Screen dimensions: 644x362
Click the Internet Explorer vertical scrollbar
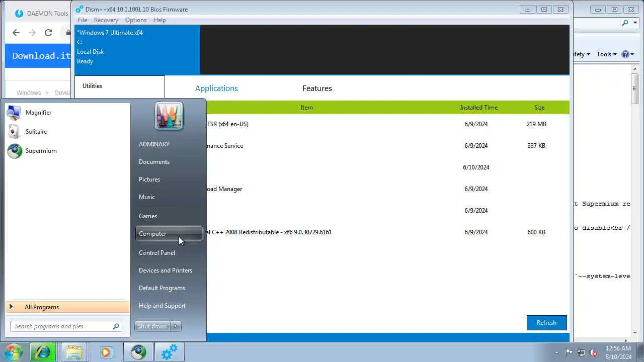click(x=634, y=201)
